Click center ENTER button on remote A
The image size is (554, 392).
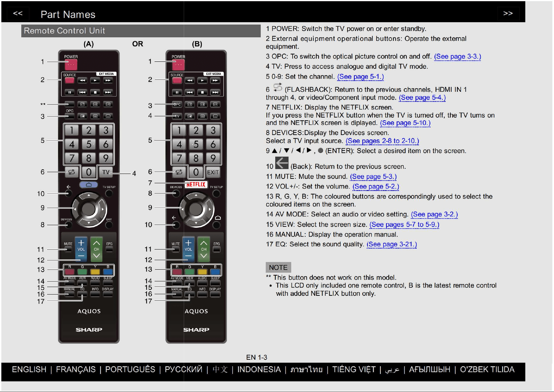click(88, 209)
